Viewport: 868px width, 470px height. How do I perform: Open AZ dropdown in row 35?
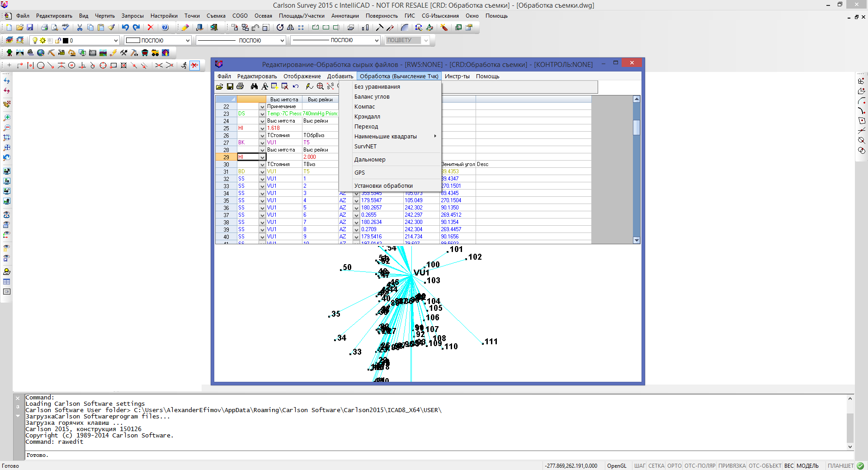click(x=356, y=201)
